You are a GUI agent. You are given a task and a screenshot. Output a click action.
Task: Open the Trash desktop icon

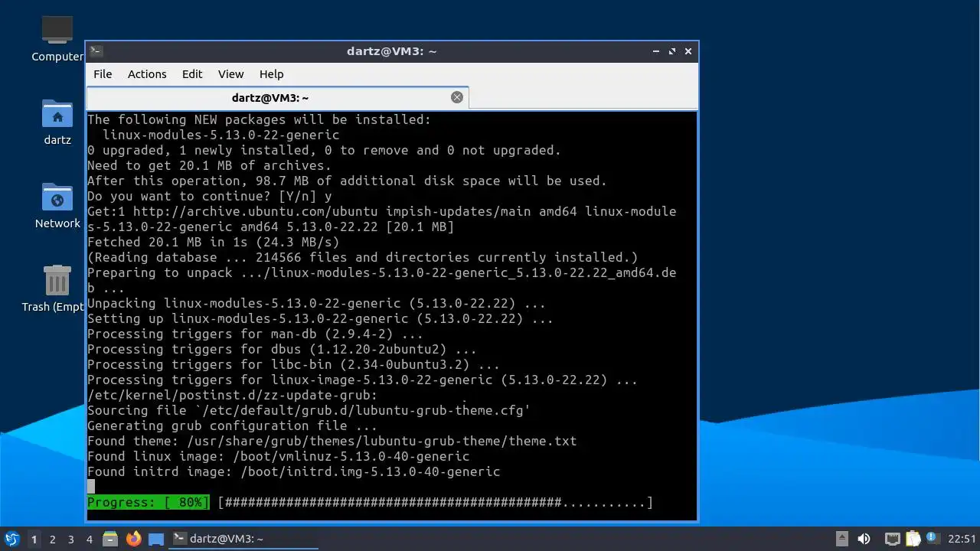coord(55,289)
